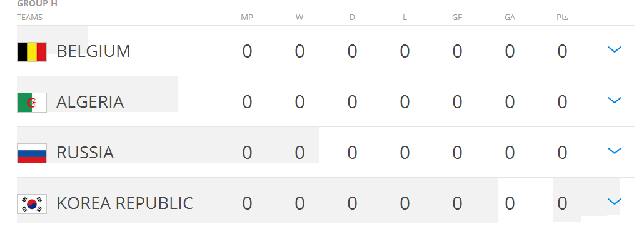Viewport: 644px width, 231px height.
Task: Click the GF column header
Action: [457, 18]
